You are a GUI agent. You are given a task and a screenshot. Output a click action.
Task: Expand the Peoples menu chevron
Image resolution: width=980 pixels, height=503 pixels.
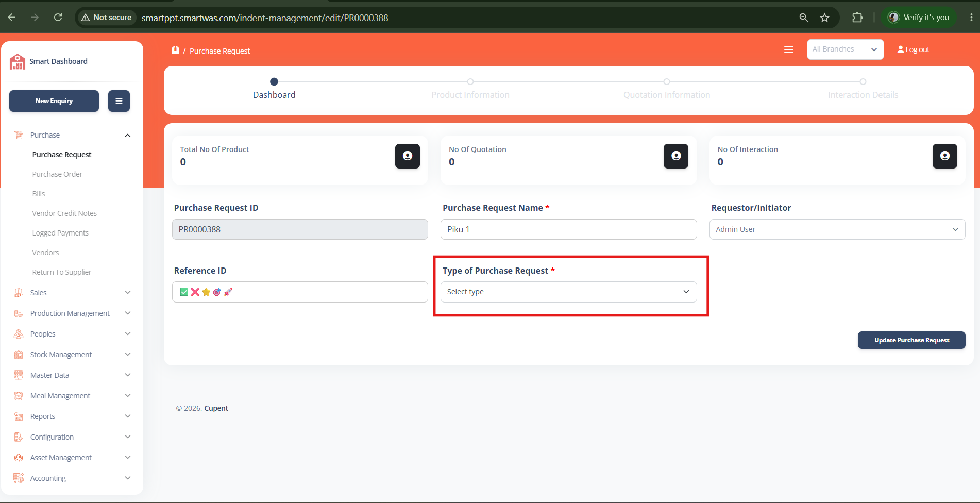(128, 334)
